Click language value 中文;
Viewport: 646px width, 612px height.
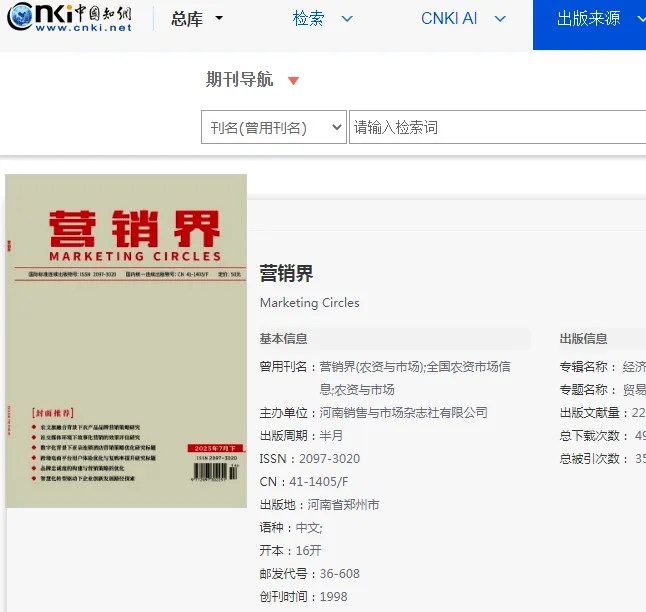(309, 528)
